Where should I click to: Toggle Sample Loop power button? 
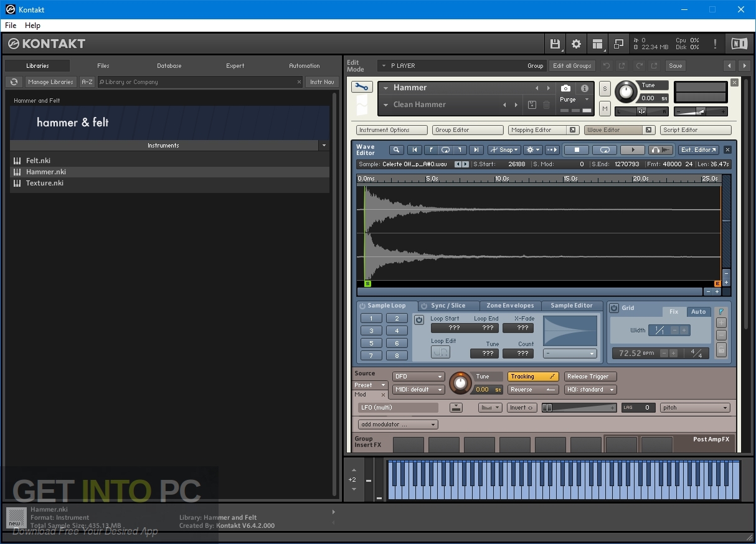(x=362, y=306)
